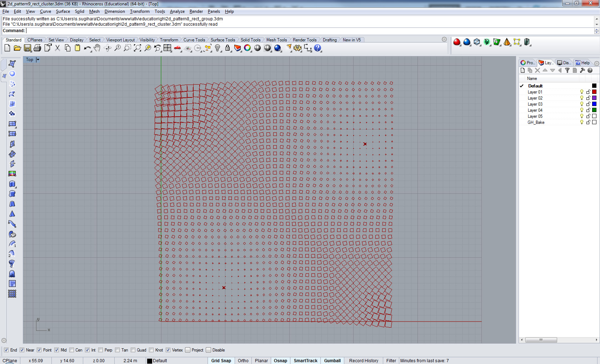Select the Pan hand tool

[x=97, y=48]
